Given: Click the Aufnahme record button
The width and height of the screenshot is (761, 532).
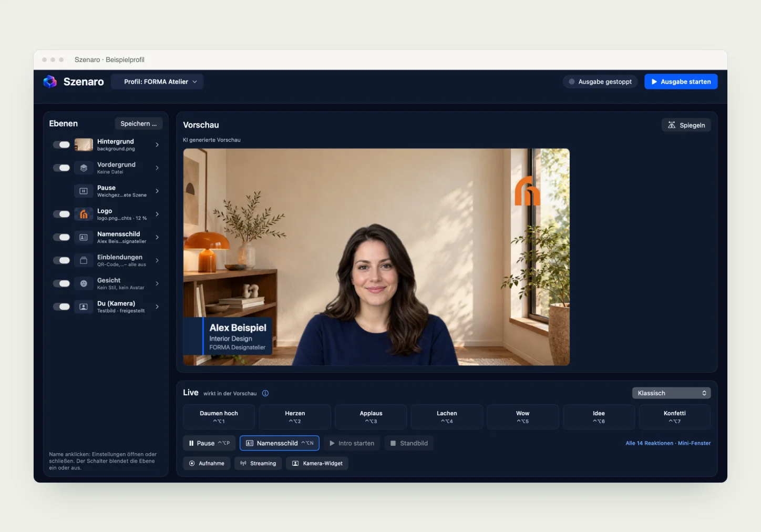Looking at the screenshot, I should coord(207,463).
